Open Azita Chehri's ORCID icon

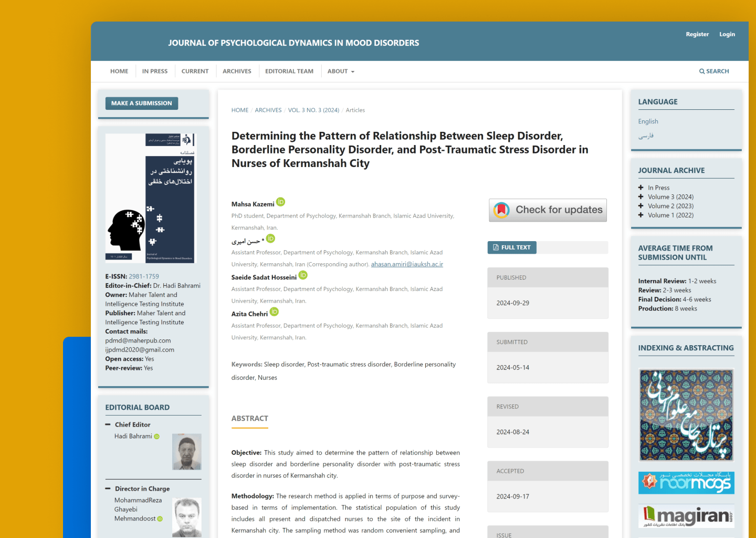274,312
